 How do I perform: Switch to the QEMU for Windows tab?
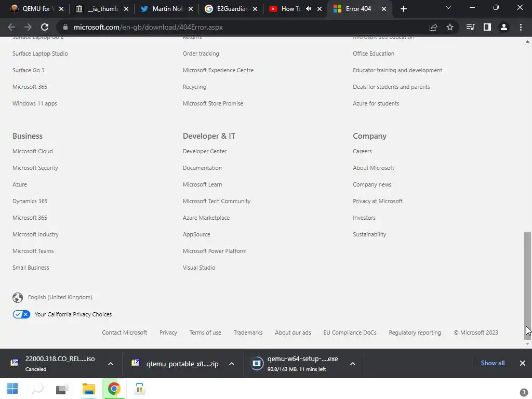36,9
